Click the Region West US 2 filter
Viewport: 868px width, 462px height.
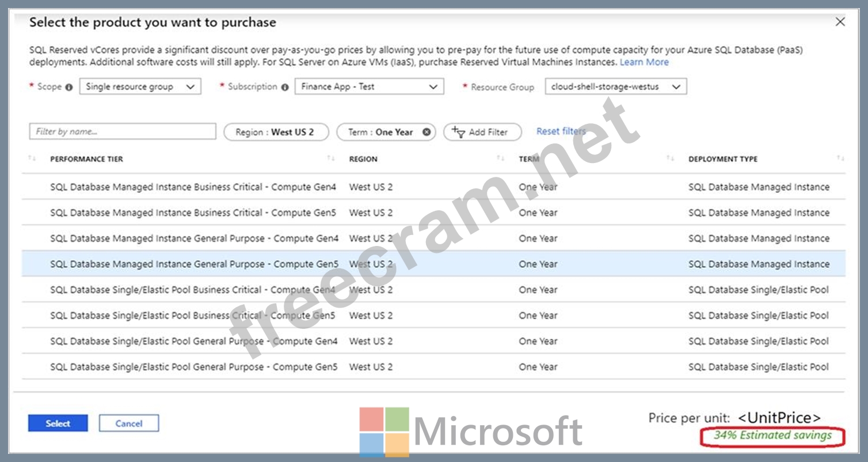pos(276,132)
